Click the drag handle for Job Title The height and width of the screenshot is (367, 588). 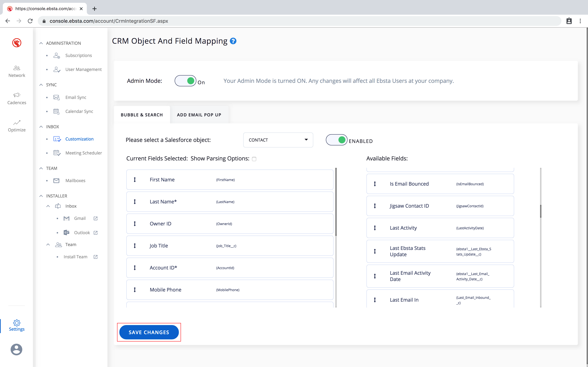click(135, 246)
